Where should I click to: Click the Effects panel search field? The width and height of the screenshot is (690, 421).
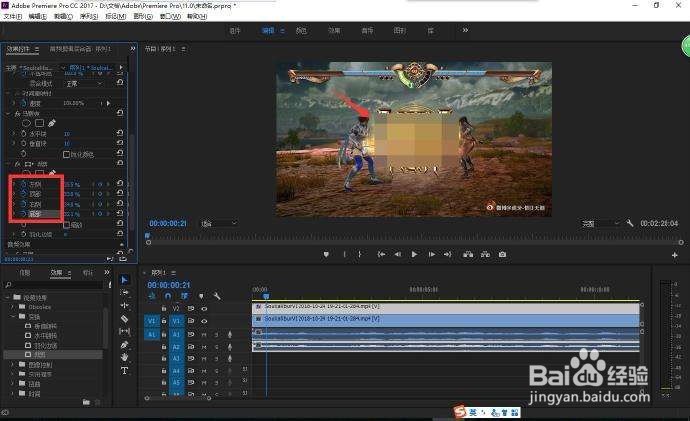tap(56, 285)
